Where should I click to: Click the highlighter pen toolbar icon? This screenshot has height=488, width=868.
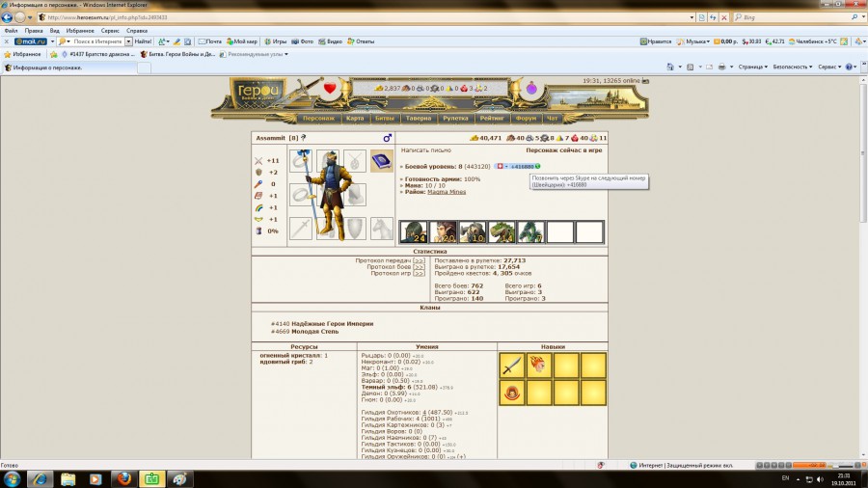point(176,41)
